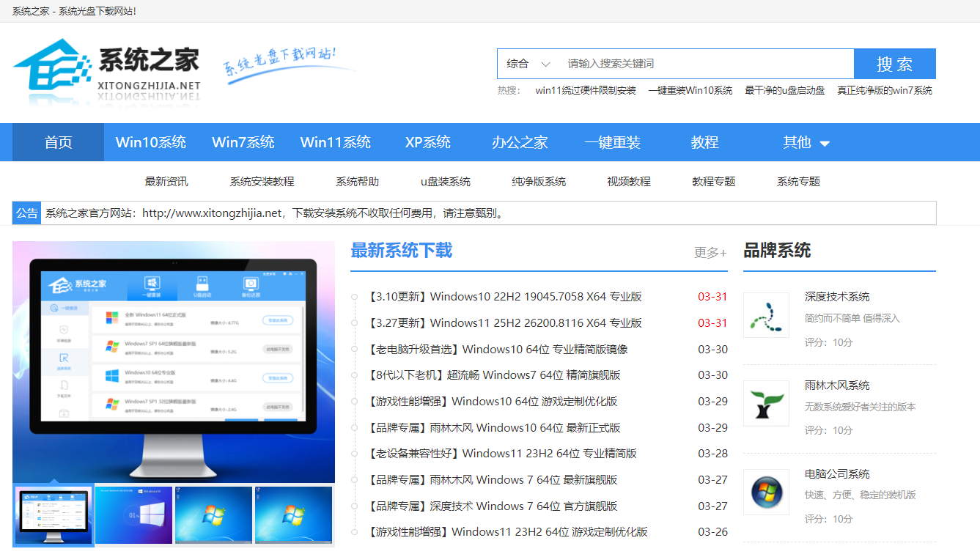The image size is (980, 557).
Task: Open 深度技术系统 title link
Action: pyautogui.click(x=837, y=297)
